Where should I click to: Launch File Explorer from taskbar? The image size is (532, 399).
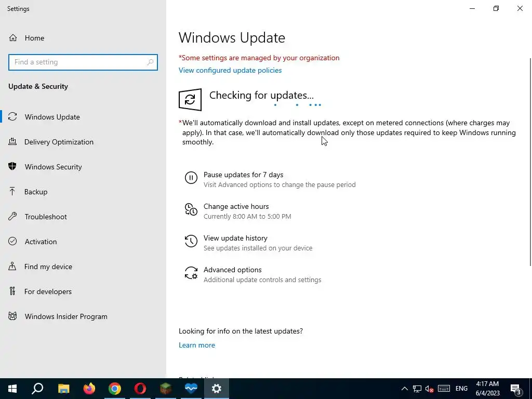[63, 389]
